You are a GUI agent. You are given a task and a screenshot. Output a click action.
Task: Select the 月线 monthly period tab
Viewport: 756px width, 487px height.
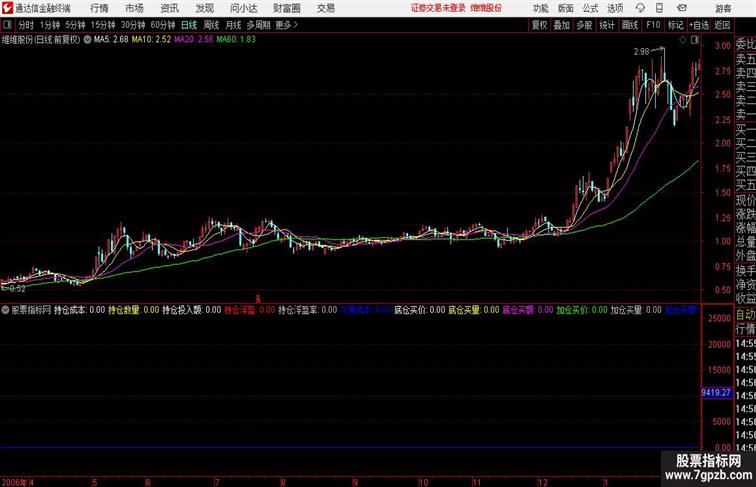[x=233, y=25]
